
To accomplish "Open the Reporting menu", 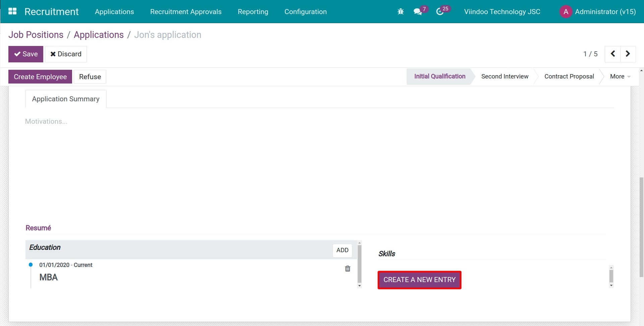I will [253, 11].
